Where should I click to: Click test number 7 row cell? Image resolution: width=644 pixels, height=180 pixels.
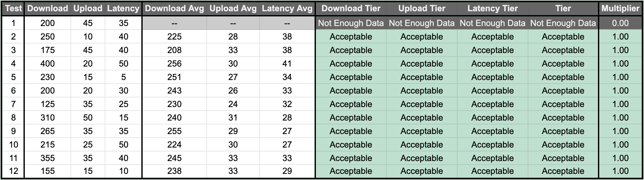14,104
